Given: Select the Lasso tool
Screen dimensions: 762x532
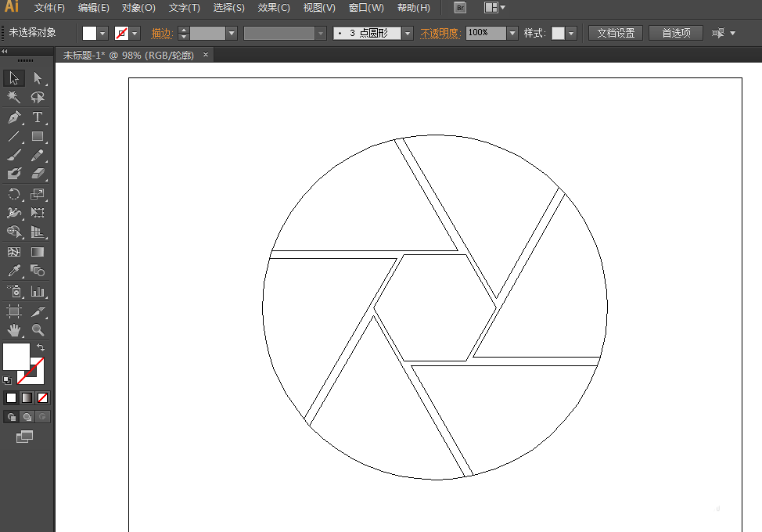Looking at the screenshot, I should click(x=38, y=97).
